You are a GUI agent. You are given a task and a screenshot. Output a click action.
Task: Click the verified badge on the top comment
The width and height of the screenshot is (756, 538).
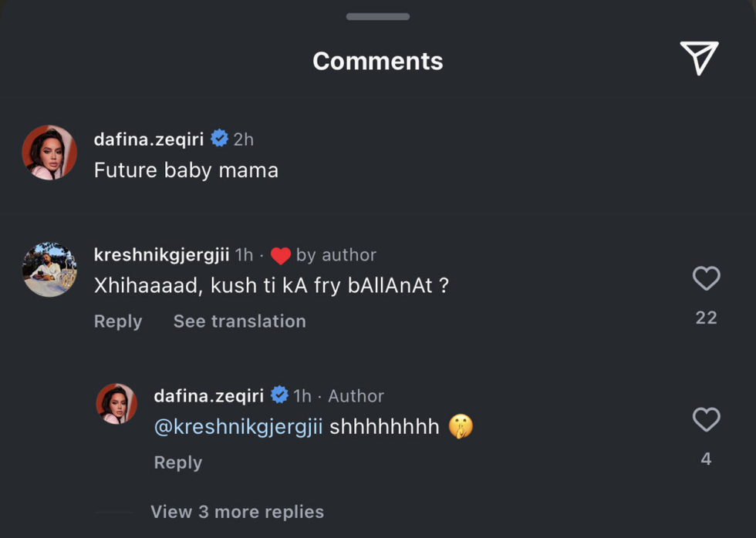coord(220,139)
